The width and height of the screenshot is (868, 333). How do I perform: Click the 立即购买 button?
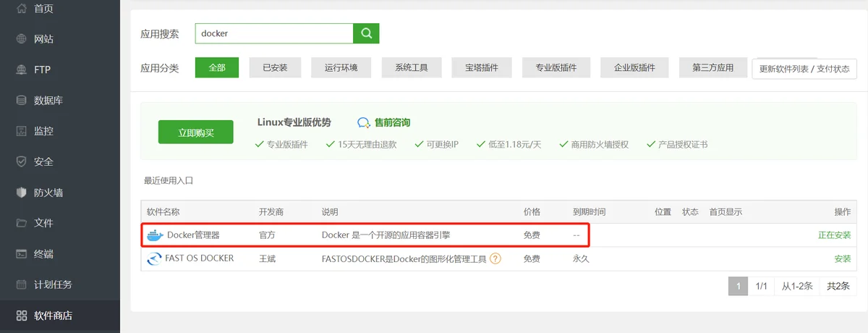196,132
